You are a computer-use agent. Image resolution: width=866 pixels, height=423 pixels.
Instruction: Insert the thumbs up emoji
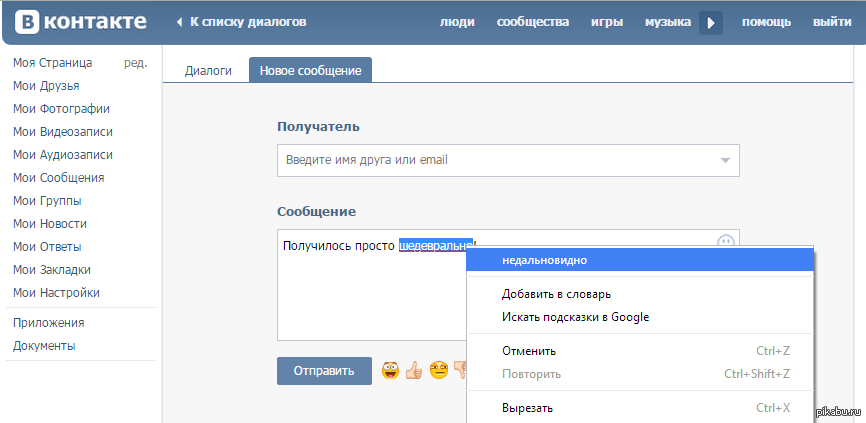414,371
